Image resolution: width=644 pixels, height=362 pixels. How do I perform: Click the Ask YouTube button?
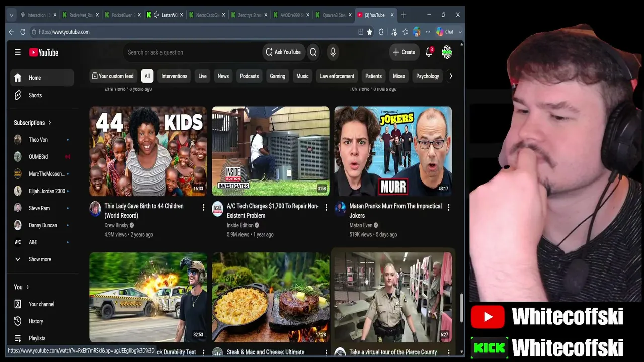coord(283,52)
